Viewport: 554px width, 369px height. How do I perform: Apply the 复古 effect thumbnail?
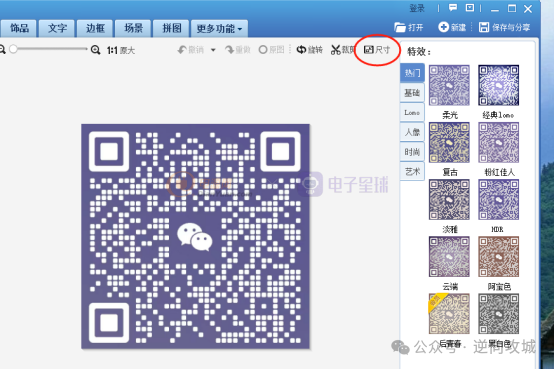pyautogui.click(x=449, y=142)
